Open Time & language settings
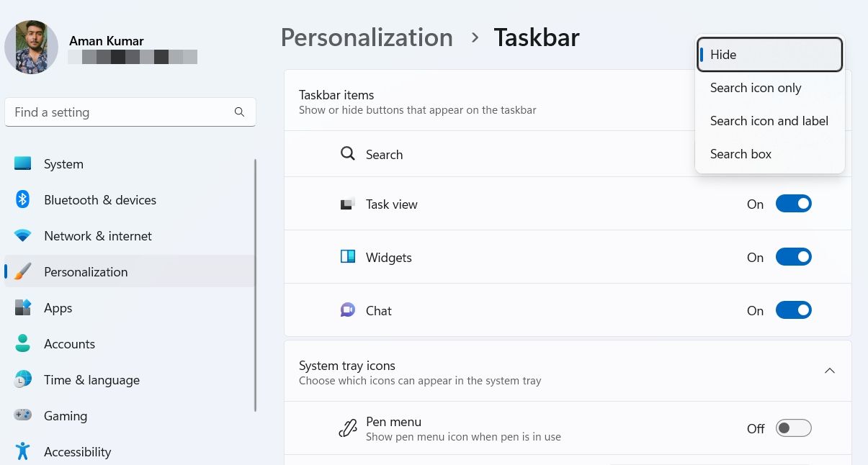Viewport: 868px width, 465px height. pyautogui.click(x=22, y=379)
